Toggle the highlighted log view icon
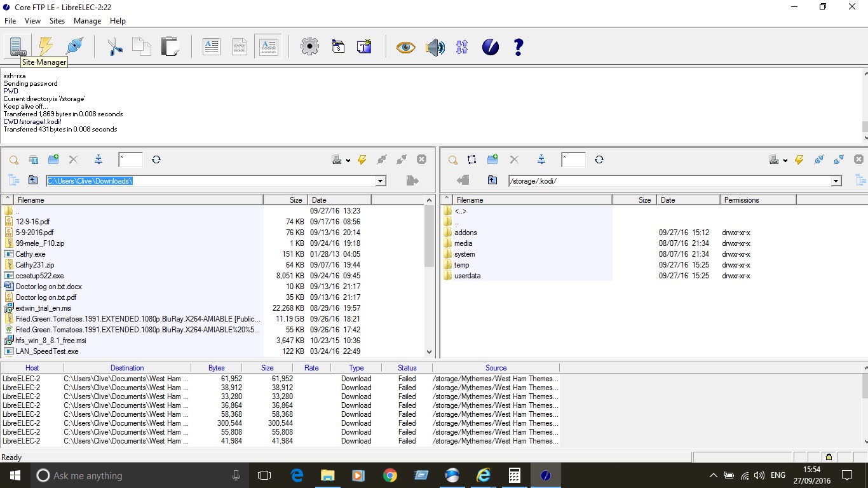This screenshot has height=488, width=868. 269,46
